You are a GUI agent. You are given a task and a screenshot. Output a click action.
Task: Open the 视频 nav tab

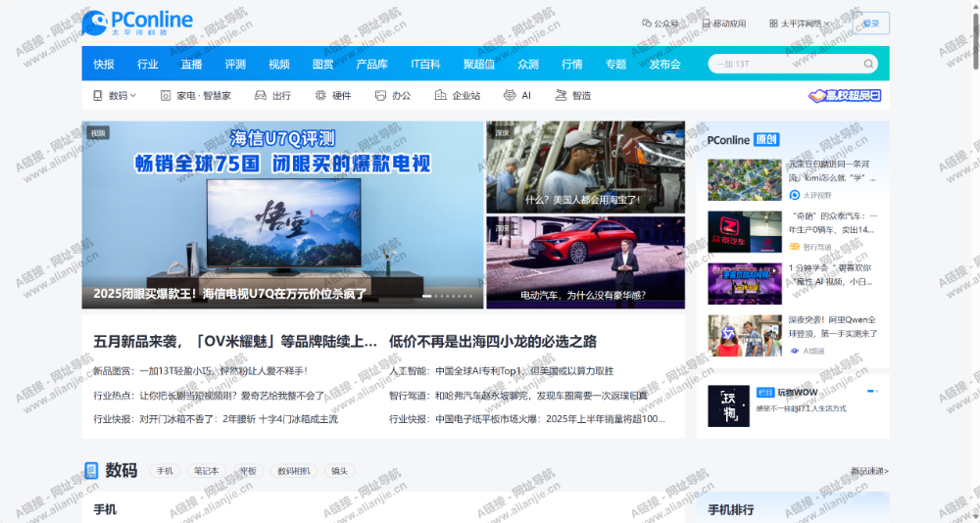[278, 64]
